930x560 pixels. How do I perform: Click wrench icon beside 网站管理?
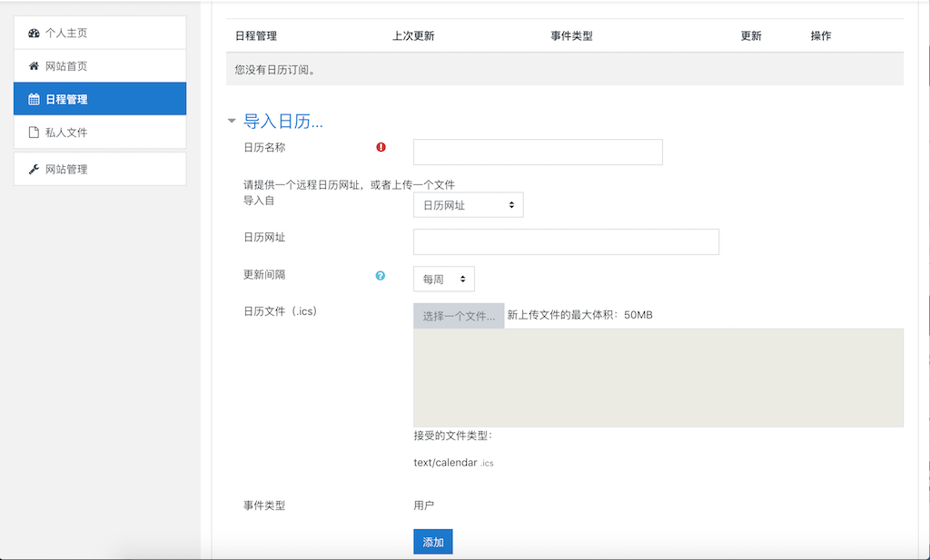34,170
